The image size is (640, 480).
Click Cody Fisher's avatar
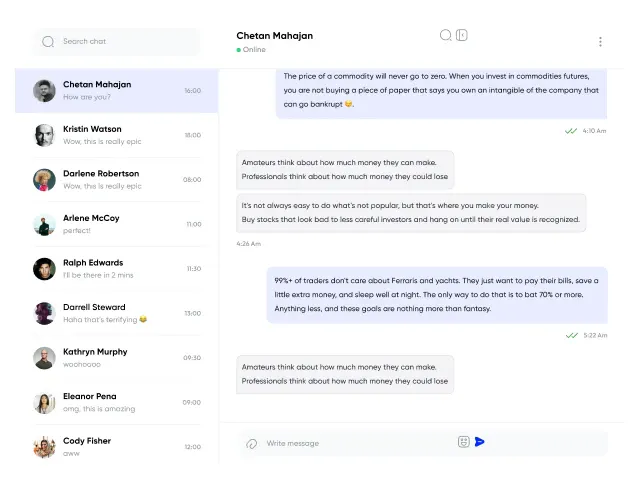point(44,447)
